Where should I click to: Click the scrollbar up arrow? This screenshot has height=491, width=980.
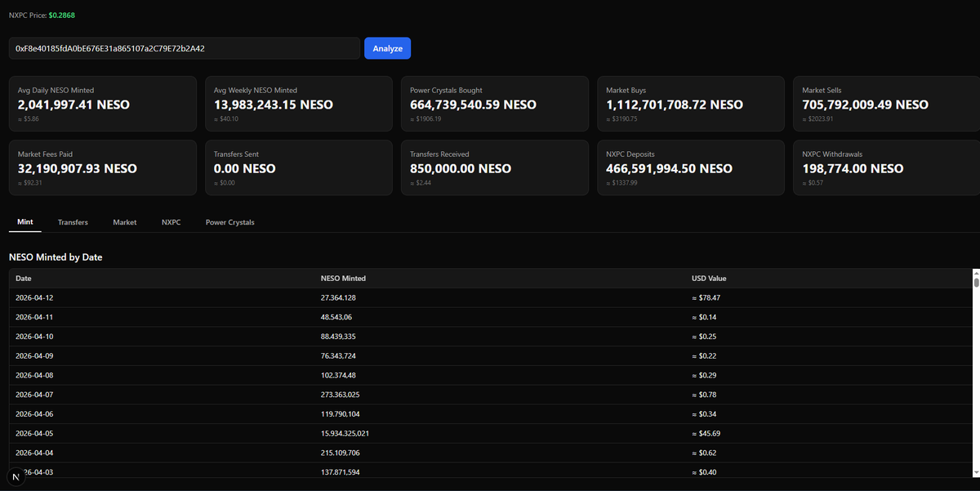click(x=974, y=275)
